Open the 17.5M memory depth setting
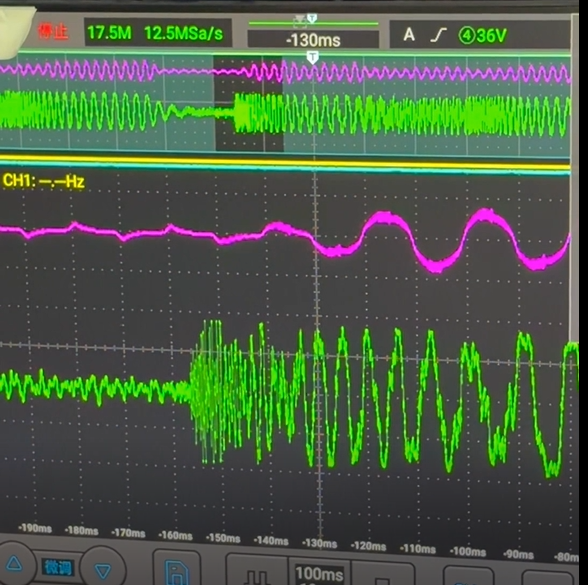This screenshot has height=585, width=588. 110,33
